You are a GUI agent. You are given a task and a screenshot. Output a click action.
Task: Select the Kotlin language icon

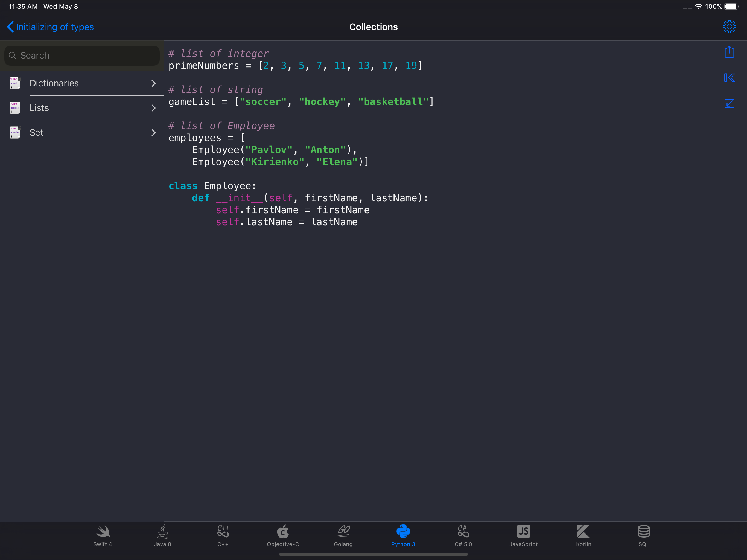[583, 535]
